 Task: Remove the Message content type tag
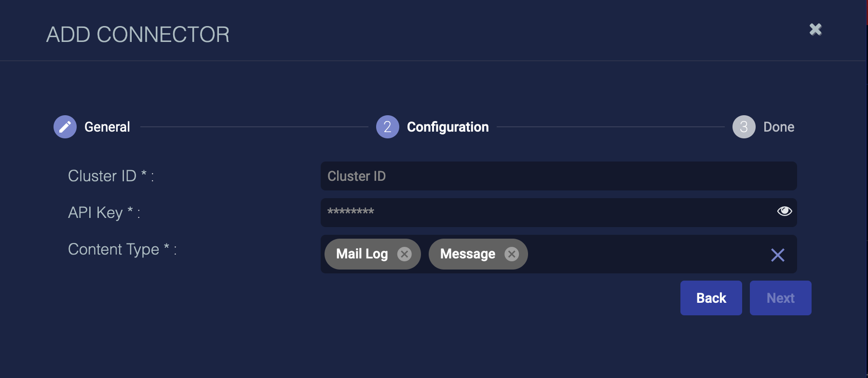(512, 254)
